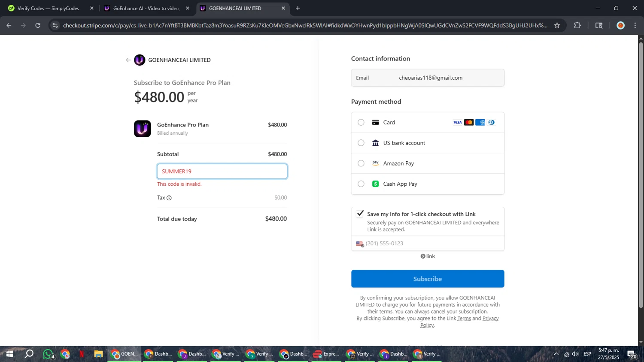Open the taskbar notification center icon

(632, 354)
